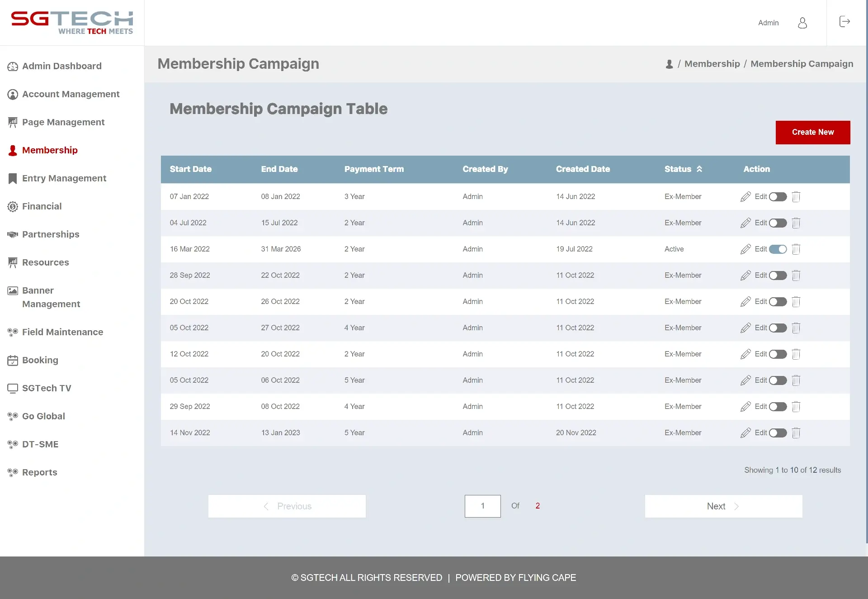Go to the next results page
This screenshot has width=868, height=599.
722,506
